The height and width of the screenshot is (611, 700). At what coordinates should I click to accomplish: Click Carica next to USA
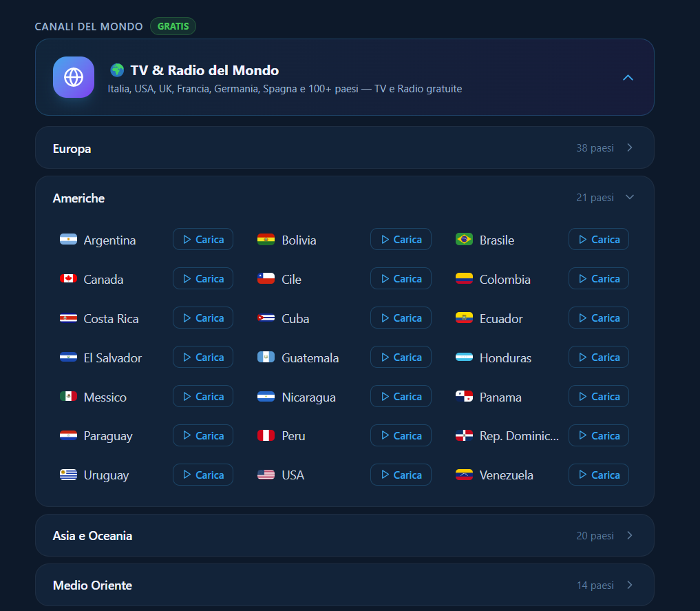401,475
